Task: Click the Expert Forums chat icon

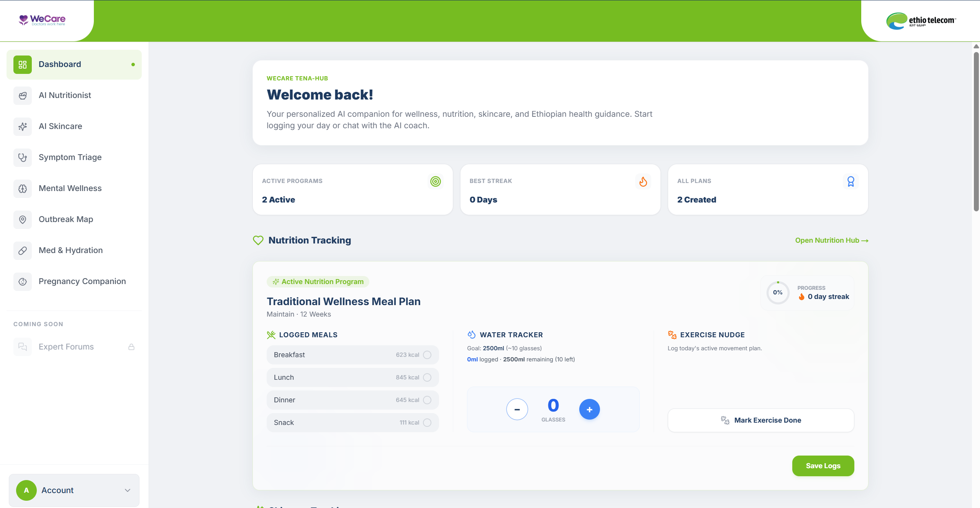Action: coord(23,347)
